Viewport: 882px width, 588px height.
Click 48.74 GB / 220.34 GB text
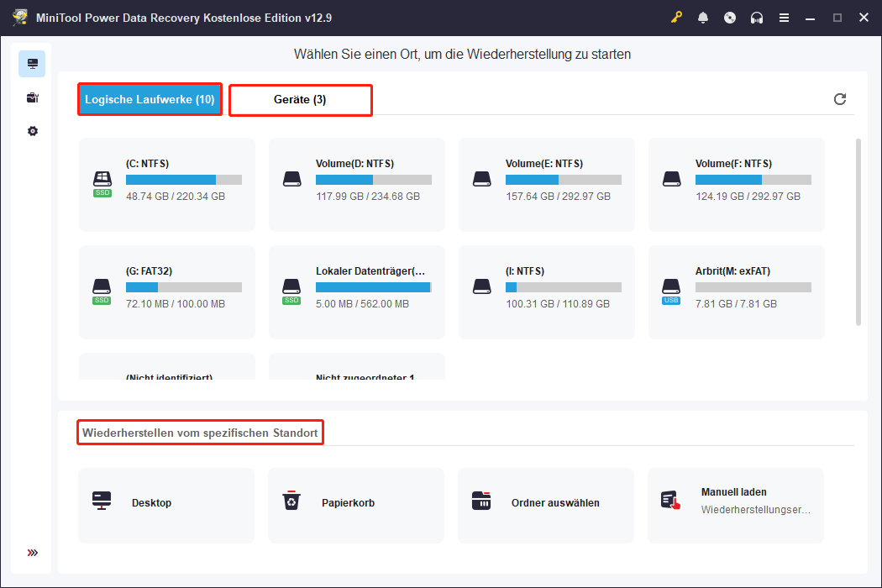point(176,197)
